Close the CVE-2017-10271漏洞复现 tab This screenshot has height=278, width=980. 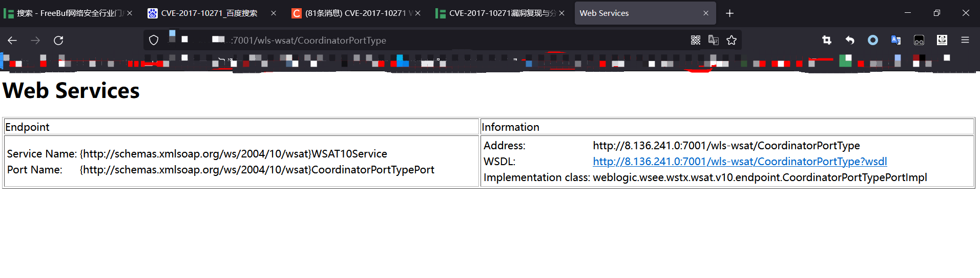562,13
